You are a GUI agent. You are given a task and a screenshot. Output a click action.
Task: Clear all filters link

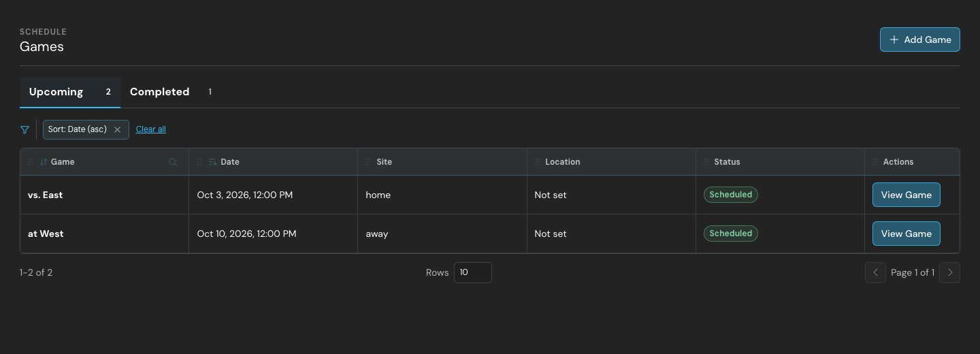point(151,129)
